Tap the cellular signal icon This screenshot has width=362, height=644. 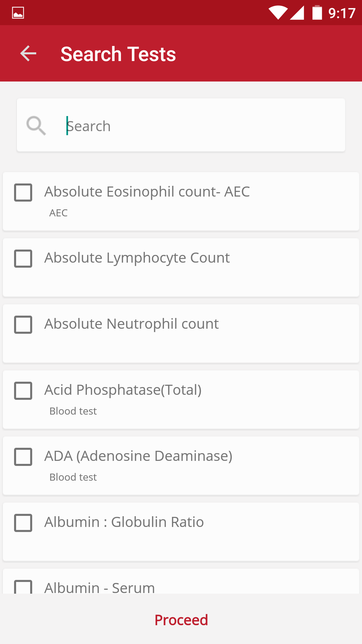click(x=297, y=13)
